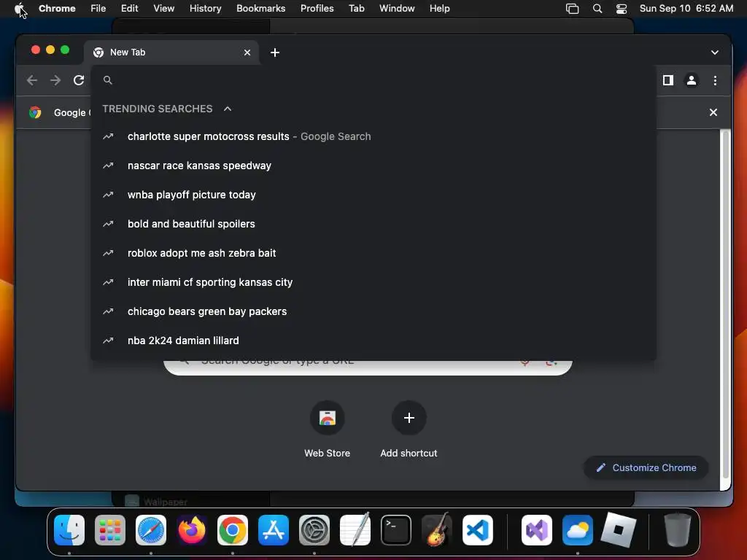
Task: Open Control Center in menu bar
Action: (x=622, y=9)
